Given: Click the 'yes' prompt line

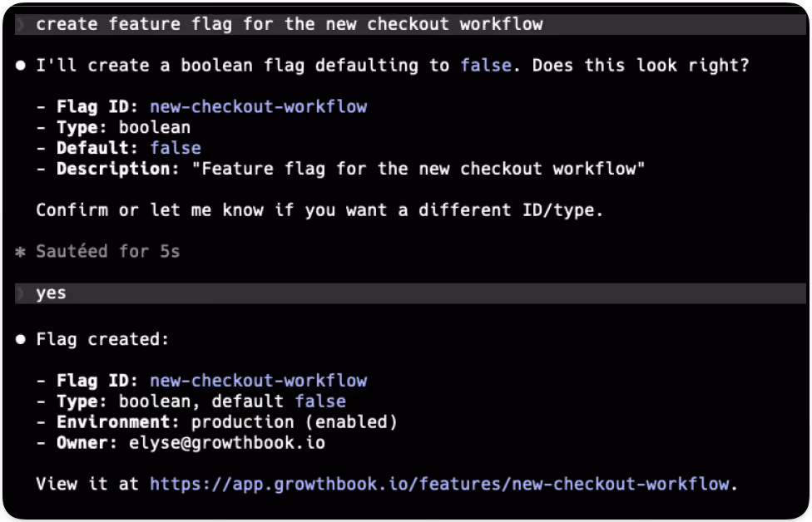Looking at the screenshot, I should click(x=410, y=293).
